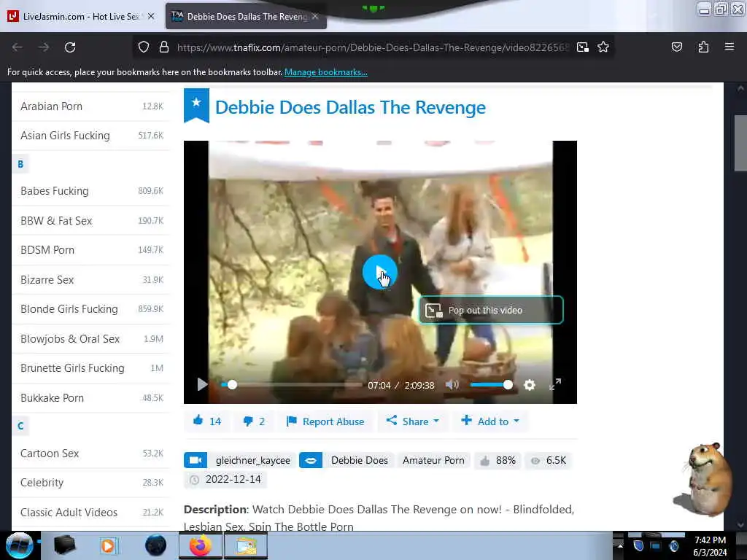Screen dimensions: 747x560
Task: Click the black box taskbar icon
Action: point(65,545)
